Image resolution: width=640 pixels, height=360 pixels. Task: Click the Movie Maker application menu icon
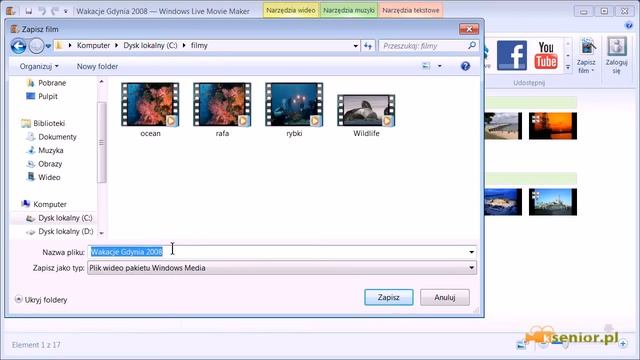pos(11,11)
